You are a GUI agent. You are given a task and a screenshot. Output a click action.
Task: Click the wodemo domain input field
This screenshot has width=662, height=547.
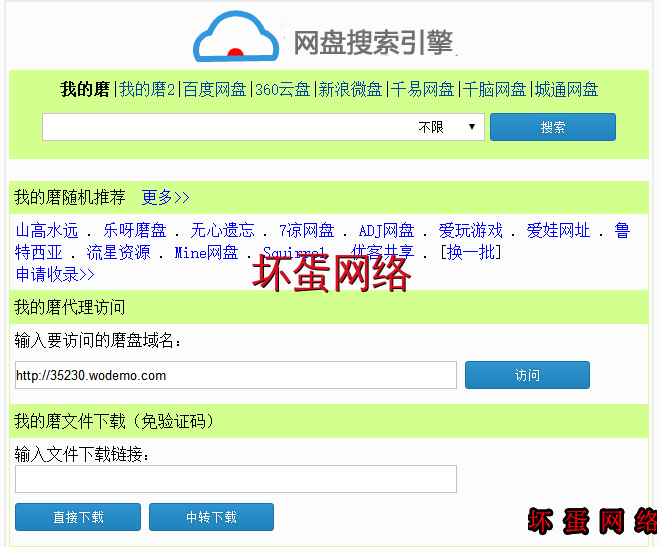pos(236,375)
